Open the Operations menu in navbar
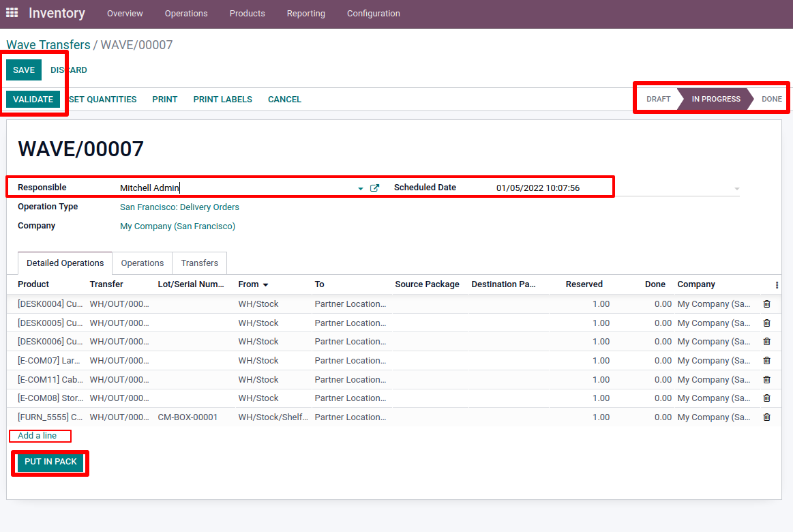The height and width of the screenshot is (532, 793). tap(186, 13)
